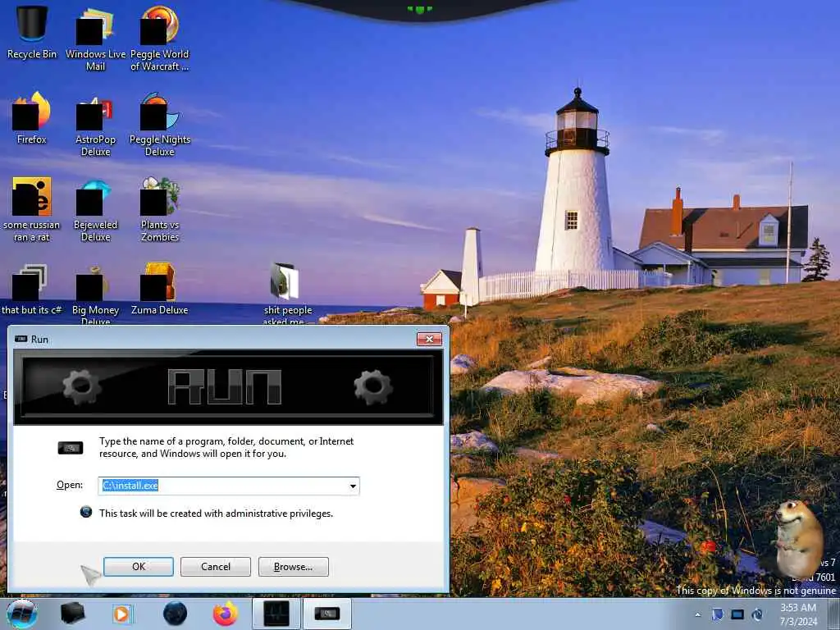
Task: Open the black box taskbar icon
Action: pyautogui.click(x=72, y=614)
